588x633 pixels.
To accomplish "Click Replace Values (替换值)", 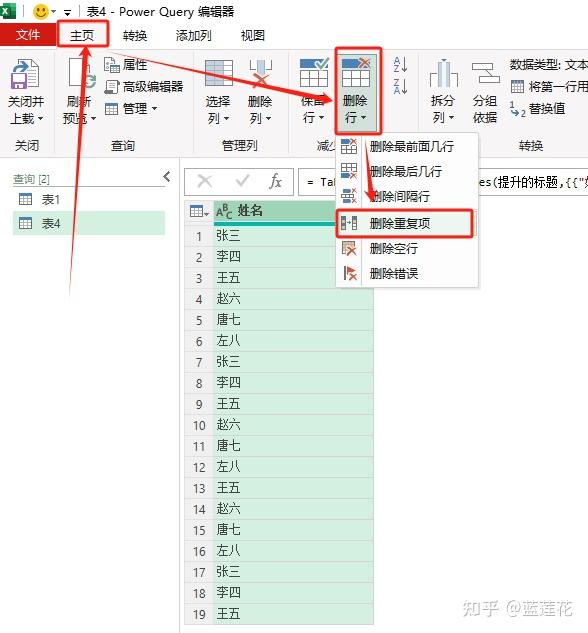I will pos(537,109).
